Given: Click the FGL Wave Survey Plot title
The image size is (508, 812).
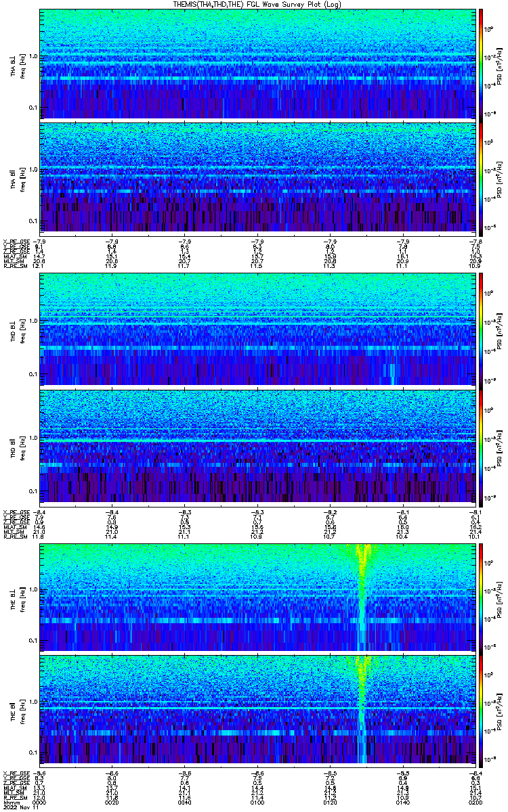Looking at the screenshot, I should [x=255, y=4].
